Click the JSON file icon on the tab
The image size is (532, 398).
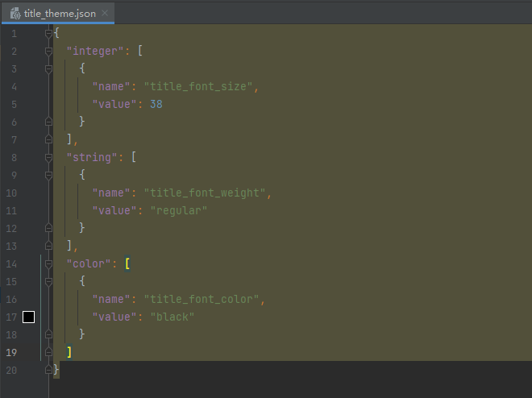click(x=15, y=14)
